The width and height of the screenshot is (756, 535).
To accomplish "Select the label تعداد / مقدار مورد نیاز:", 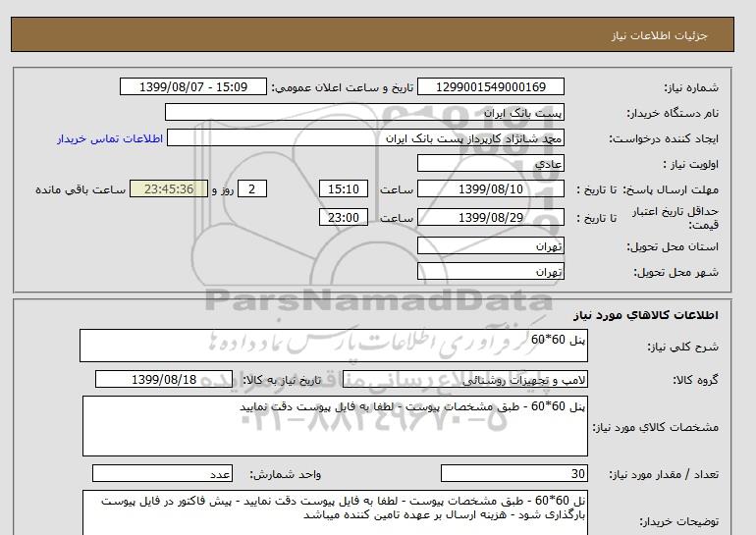I will (x=664, y=474).
